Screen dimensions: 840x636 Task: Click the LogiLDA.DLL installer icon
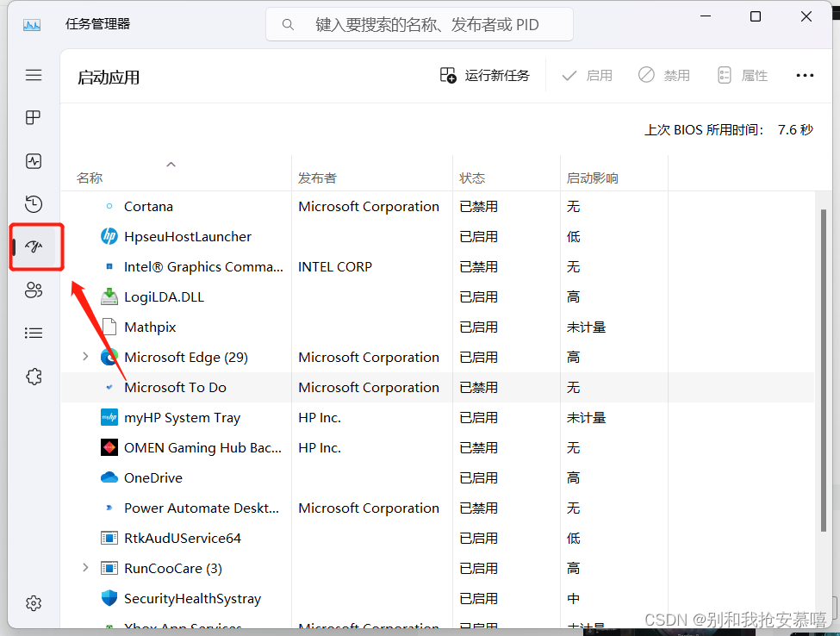[x=109, y=296]
